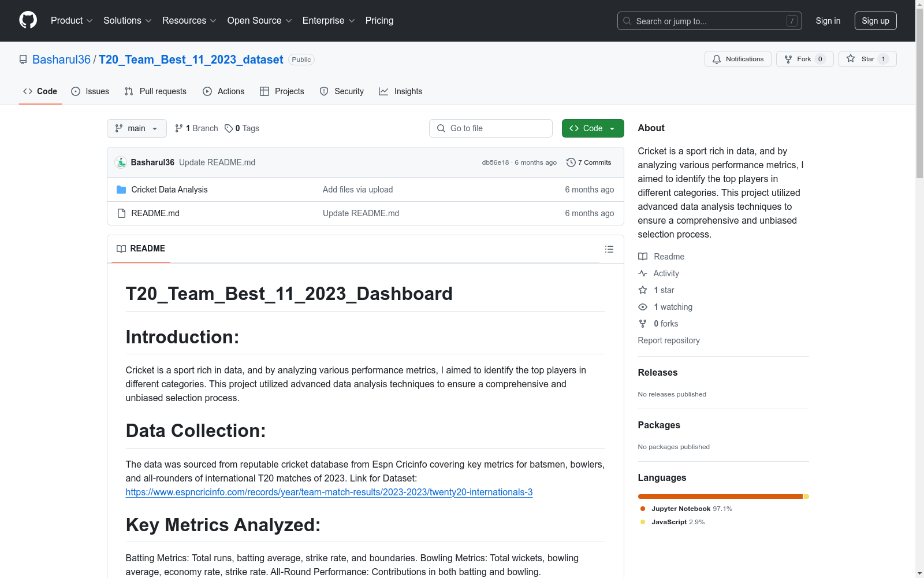The width and height of the screenshot is (924, 578).
Task: Expand the Open Source menu
Action: (x=260, y=21)
